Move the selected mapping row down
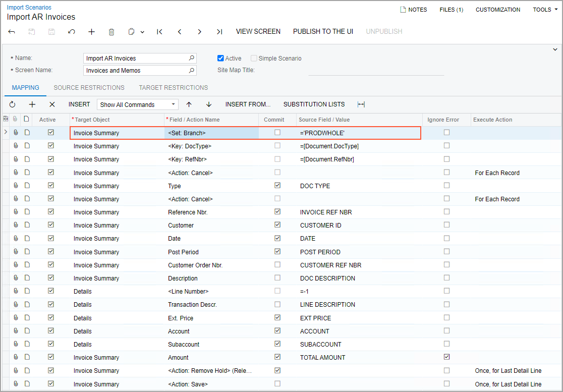 tap(208, 104)
